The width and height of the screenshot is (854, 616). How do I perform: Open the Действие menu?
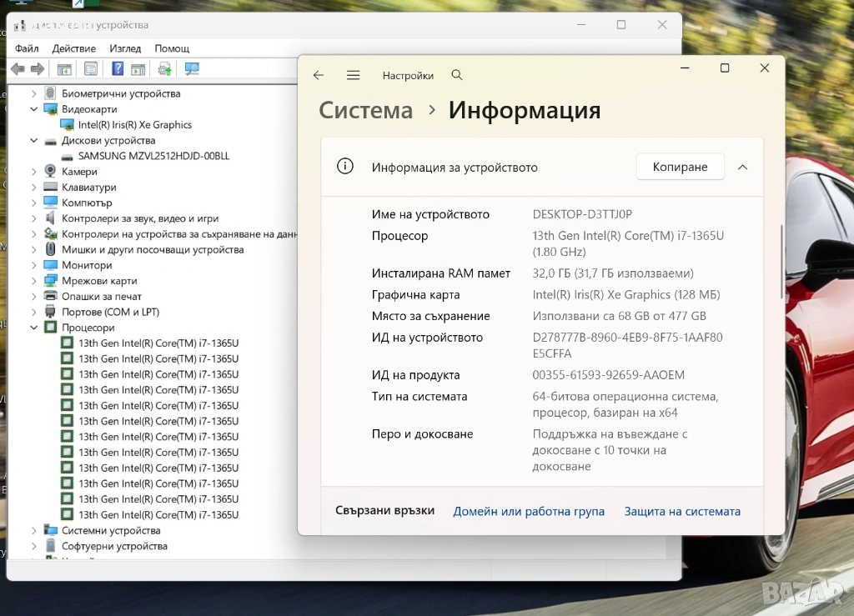point(73,48)
